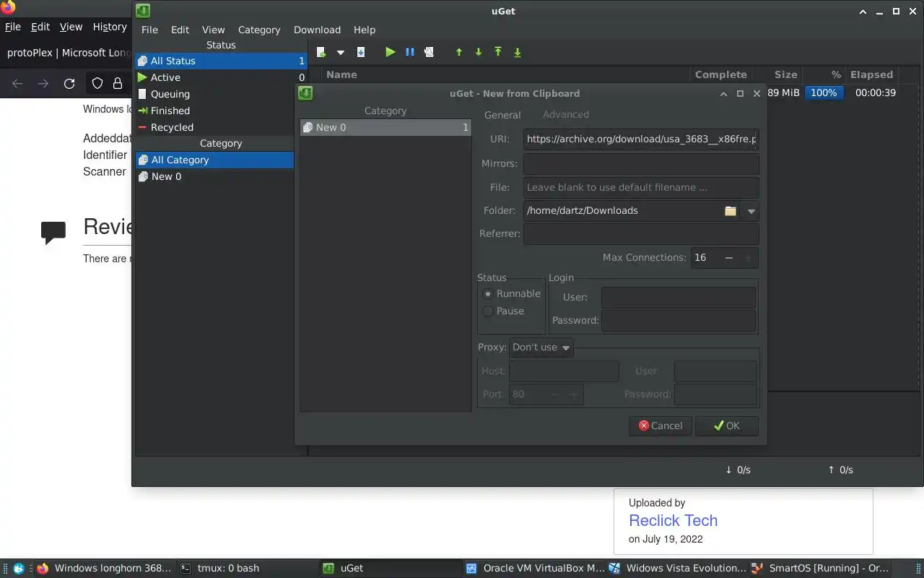Click the folder browse icon
Viewport: 924px width, 578px height.
click(x=731, y=211)
